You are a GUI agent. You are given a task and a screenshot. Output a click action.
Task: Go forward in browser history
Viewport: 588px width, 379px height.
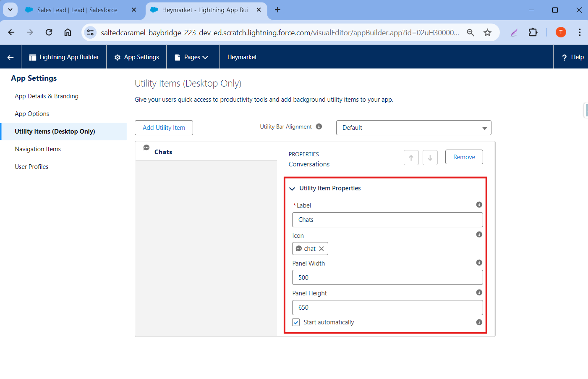pos(30,32)
